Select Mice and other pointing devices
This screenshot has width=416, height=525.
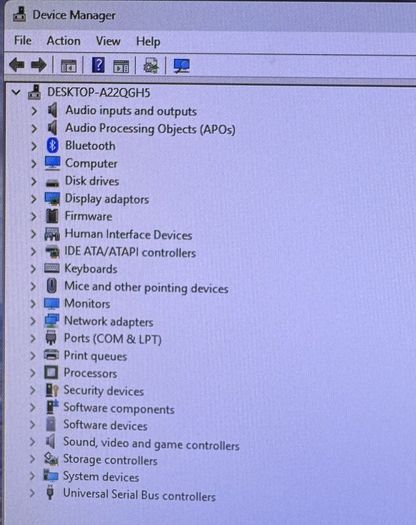(146, 287)
